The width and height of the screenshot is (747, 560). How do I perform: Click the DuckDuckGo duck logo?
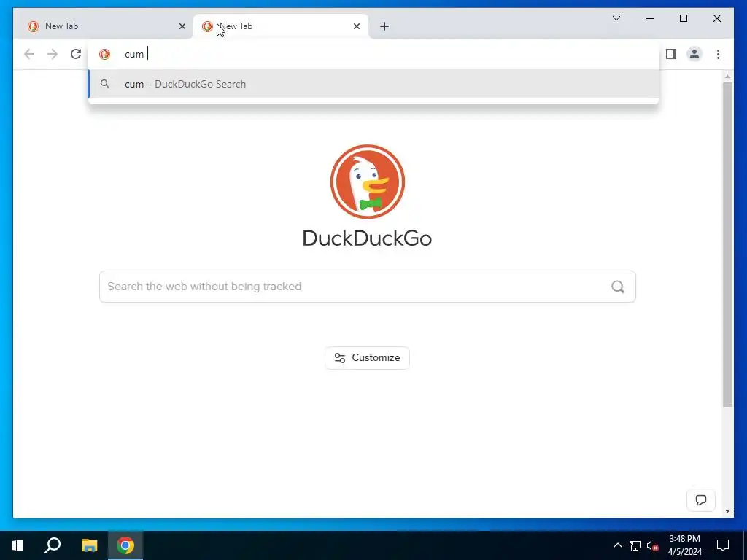(368, 182)
